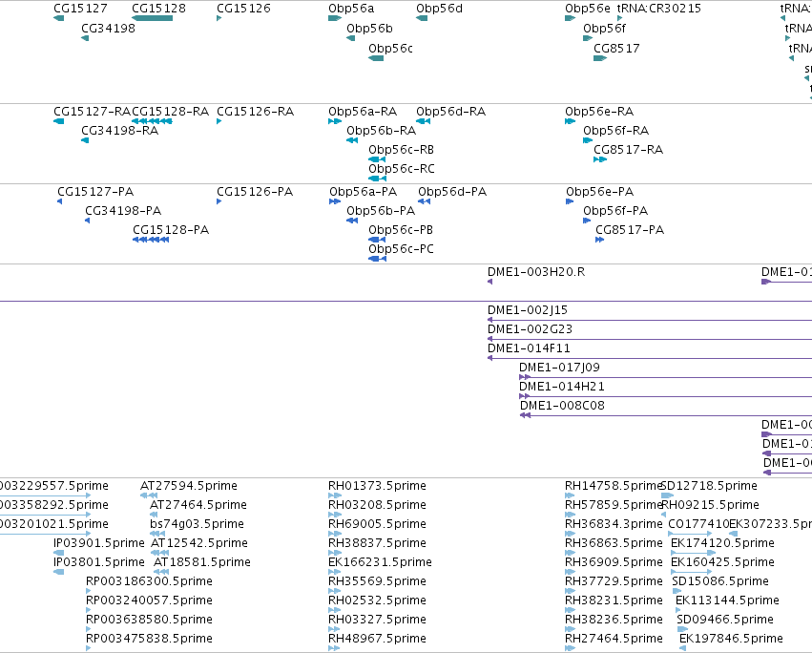
Task: Open the Obp56b gene label
Action: click(x=370, y=29)
